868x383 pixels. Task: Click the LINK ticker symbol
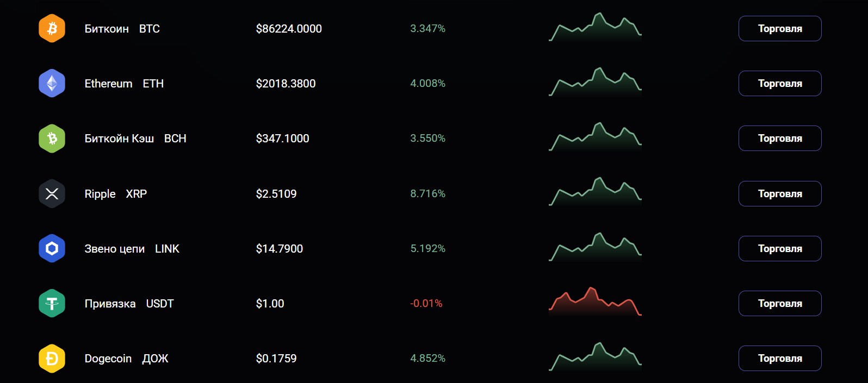(167, 249)
